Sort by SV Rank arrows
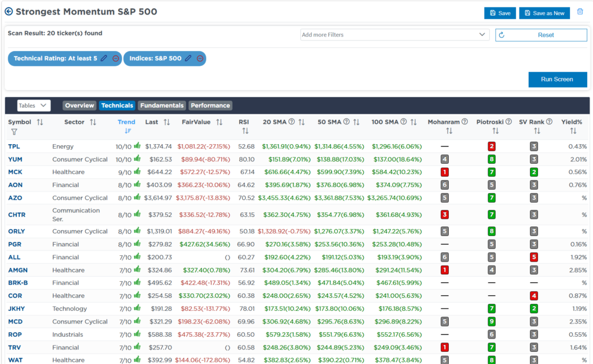This screenshot has height=364, width=593. pos(537,131)
